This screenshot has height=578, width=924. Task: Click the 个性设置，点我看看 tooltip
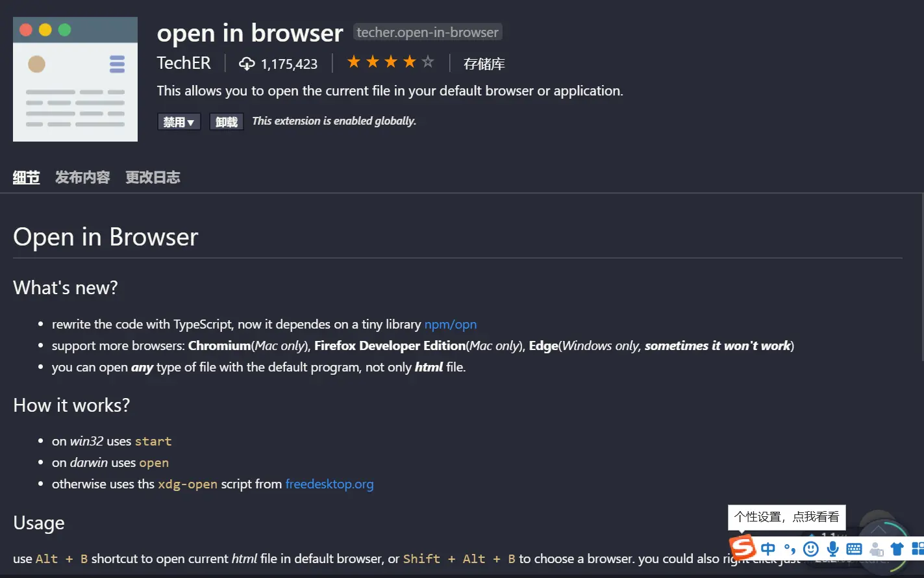point(786,517)
